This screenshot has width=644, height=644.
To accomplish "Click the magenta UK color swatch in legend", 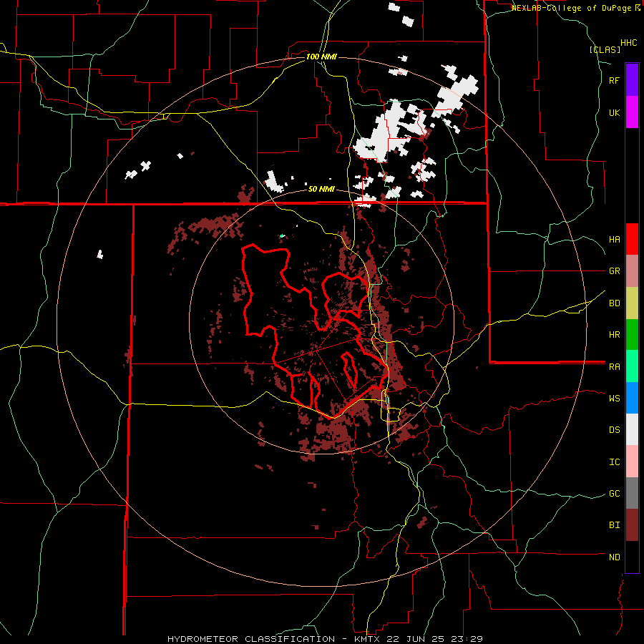I will pyautogui.click(x=632, y=112).
